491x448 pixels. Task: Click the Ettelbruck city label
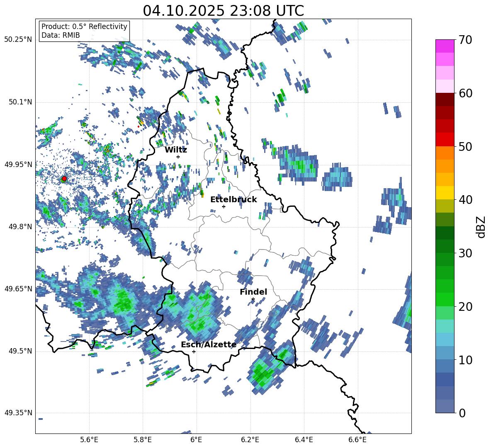point(233,200)
